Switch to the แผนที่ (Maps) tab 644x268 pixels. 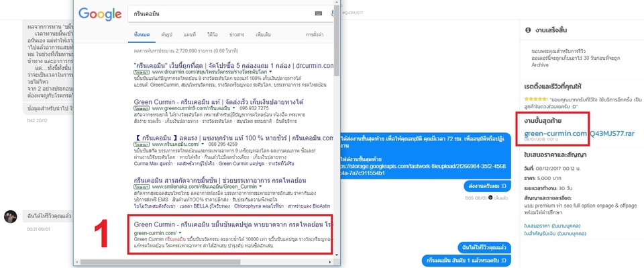click(190, 34)
